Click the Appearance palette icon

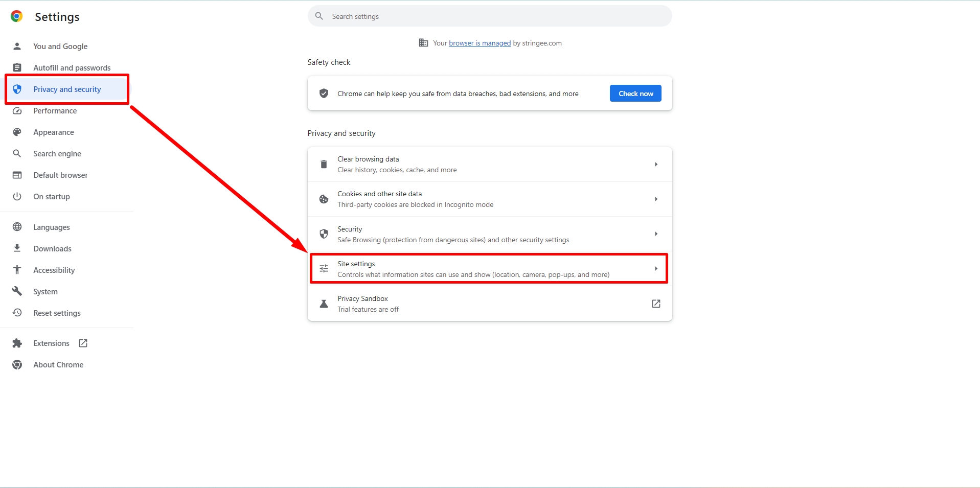point(17,132)
